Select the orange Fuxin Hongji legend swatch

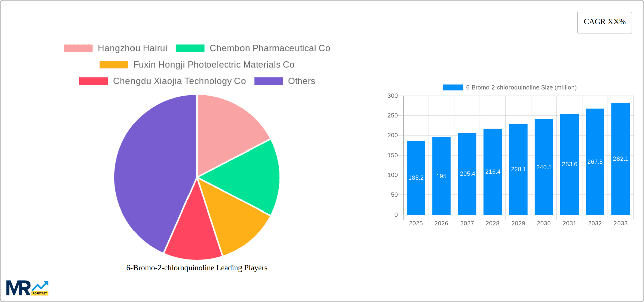(114, 64)
